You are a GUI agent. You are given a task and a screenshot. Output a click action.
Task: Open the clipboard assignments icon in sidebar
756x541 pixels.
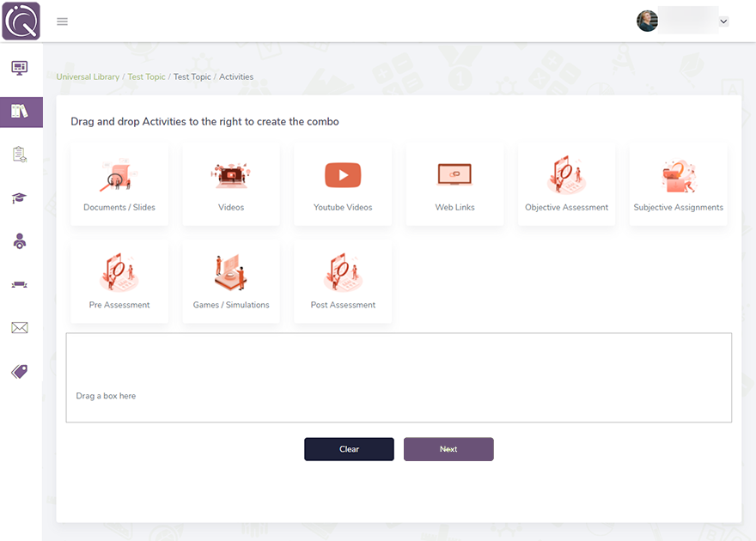click(x=19, y=155)
